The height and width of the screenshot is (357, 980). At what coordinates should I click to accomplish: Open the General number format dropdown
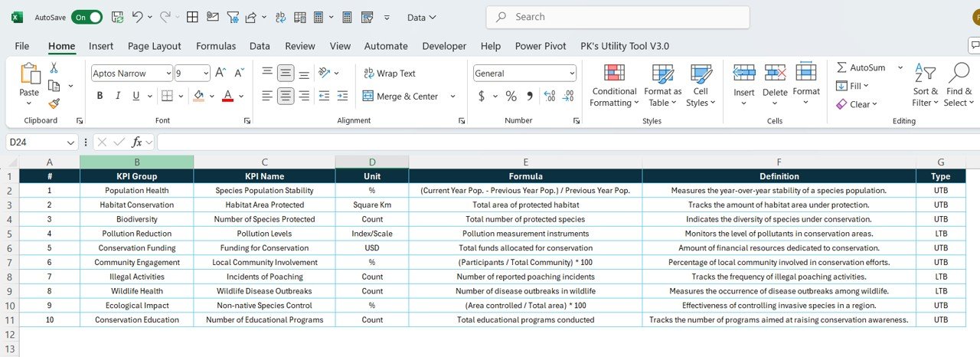(x=524, y=74)
